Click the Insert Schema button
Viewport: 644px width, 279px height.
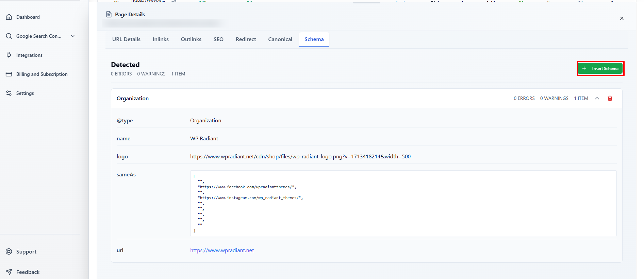click(601, 69)
